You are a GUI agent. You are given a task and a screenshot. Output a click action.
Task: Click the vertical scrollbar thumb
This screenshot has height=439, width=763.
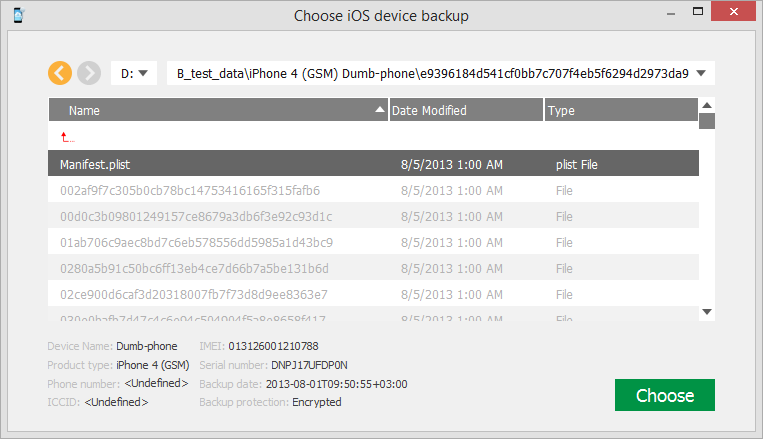[707, 122]
